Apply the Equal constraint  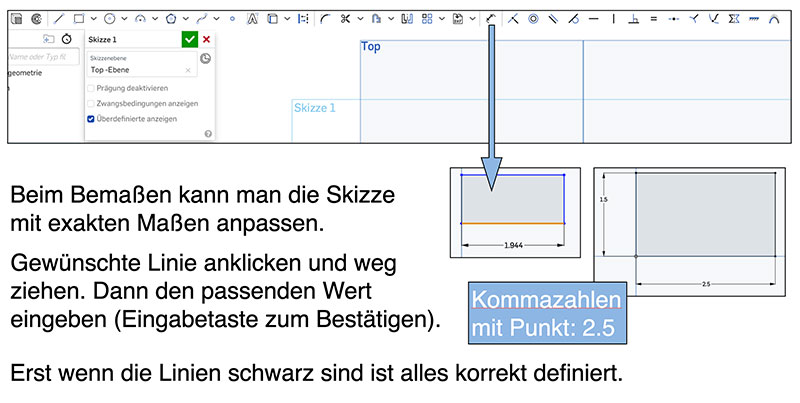653,18
